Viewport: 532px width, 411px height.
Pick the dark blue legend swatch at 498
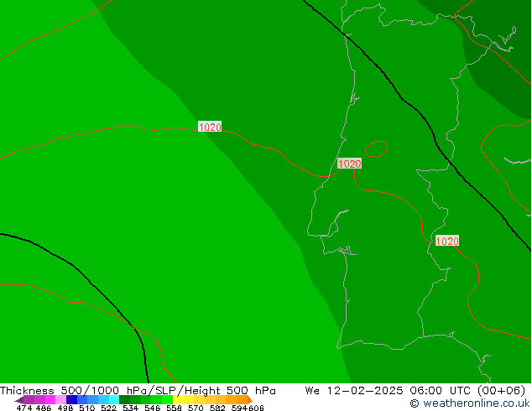(71, 399)
